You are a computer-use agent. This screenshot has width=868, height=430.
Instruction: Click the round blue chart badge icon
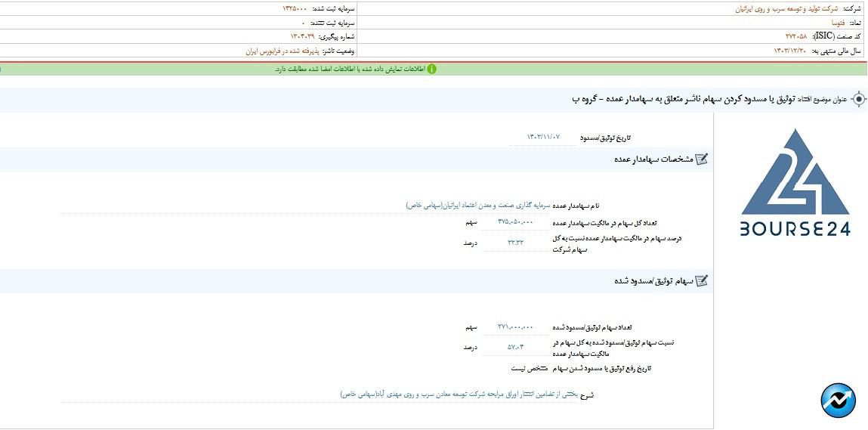tap(838, 401)
